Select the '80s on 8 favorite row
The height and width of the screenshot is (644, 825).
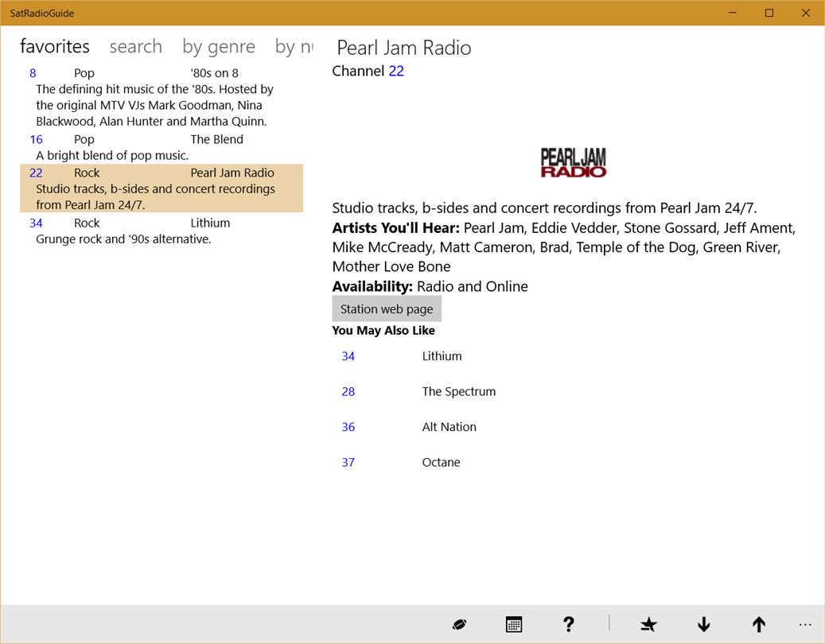tap(161, 97)
